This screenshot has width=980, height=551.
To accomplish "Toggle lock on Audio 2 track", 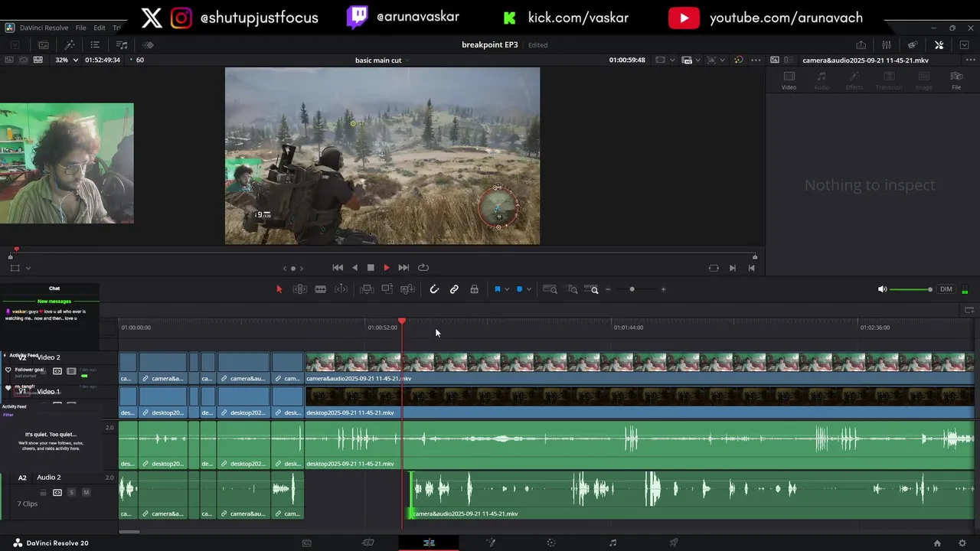I will point(43,492).
